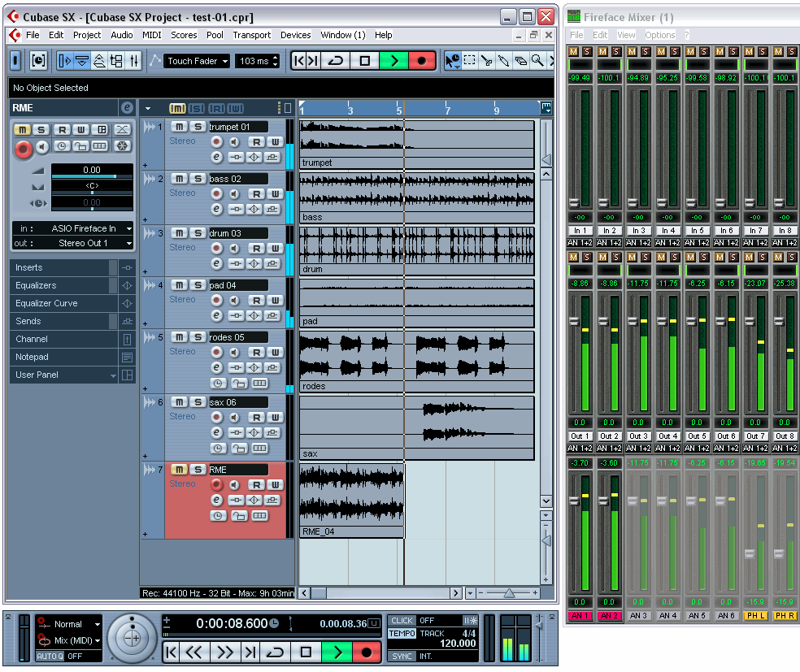Screen dimensions: 800x672
Task: Open channel settings for bass 02 track
Action: click(x=217, y=209)
